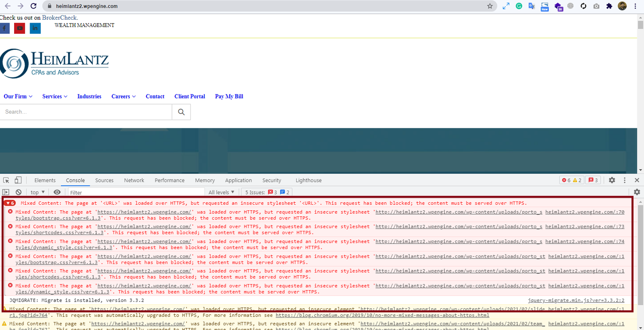Image resolution: width=644 pixels, height=330 pixels.
Task: Click the HeimLantz logo
Action: point(54,63)
